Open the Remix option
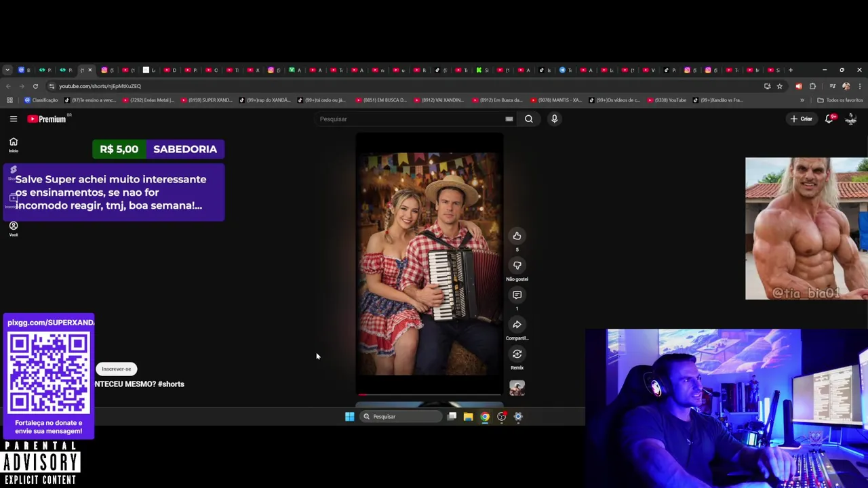Image resolution: width=868 pixels, height=488 pixels. pyautogui.click(x=517, y=354)
